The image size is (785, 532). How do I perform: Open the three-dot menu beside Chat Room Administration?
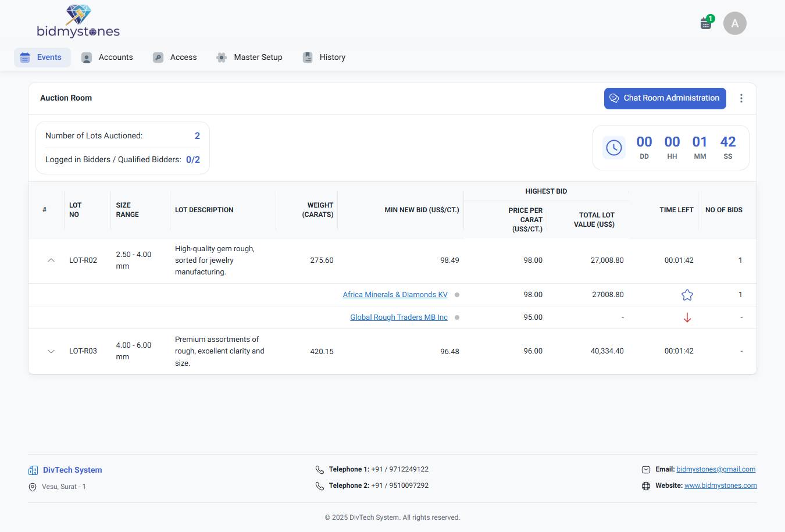(741, 98)
